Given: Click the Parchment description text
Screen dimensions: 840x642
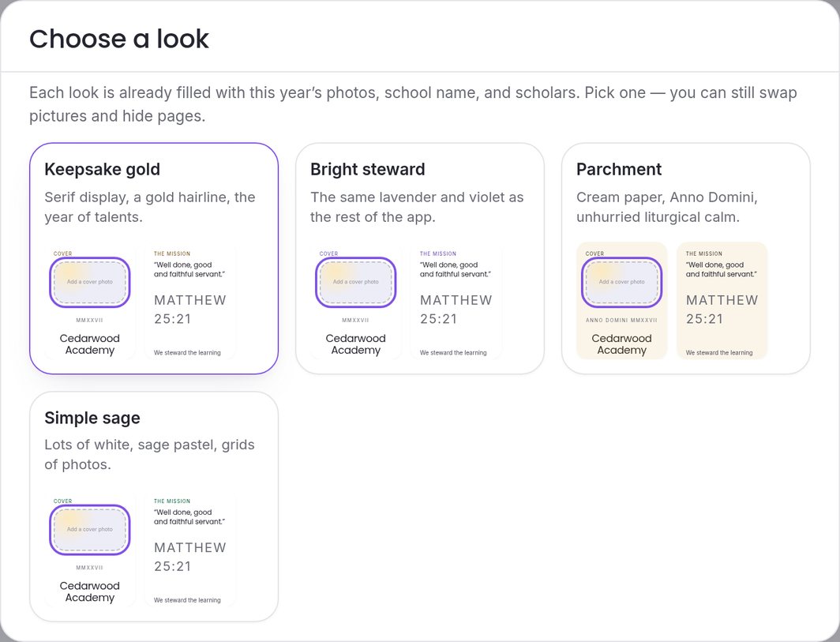Looking at the screenshot, I should point(667,207).
